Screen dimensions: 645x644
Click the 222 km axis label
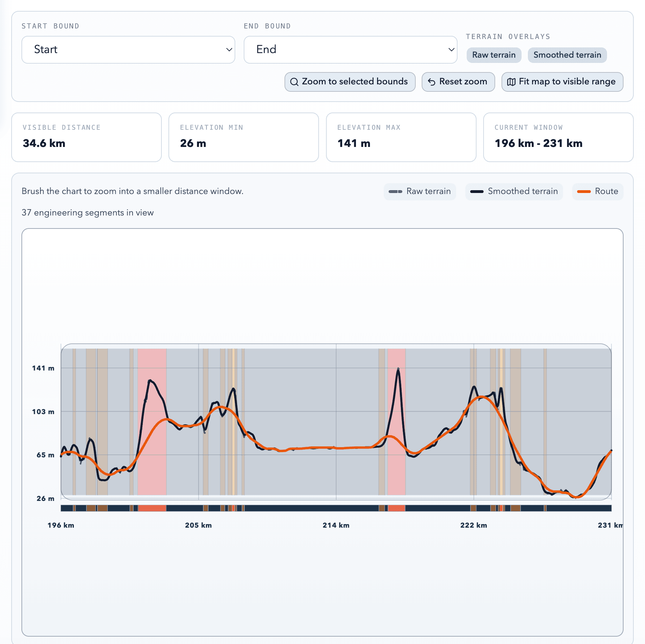(473, 525)
